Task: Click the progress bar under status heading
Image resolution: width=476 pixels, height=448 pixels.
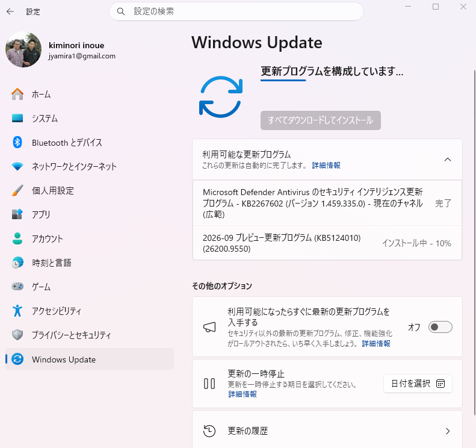Action: point(283,81)
